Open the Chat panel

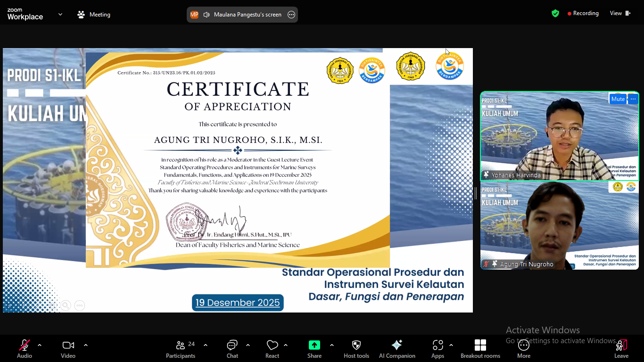click(x=232, y=348)
